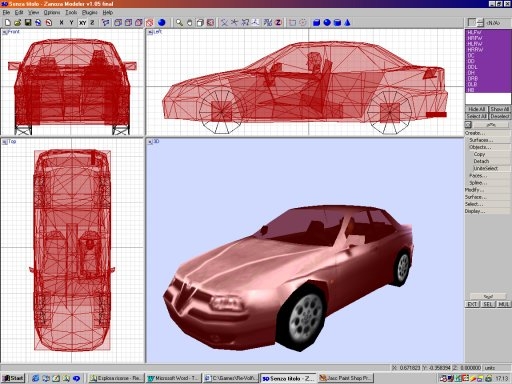Click the New file toolbar icon
512x384 pixels.
8,23
